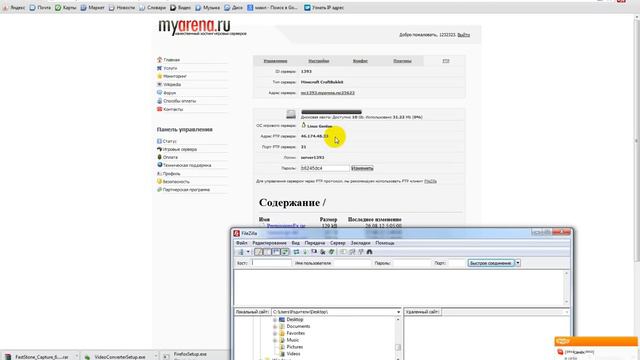Open Wikipedia in website sidebar

(172, 84)
